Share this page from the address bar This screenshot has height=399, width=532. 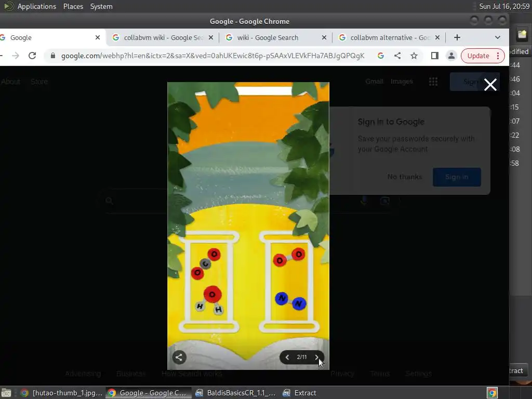point(397,56)
